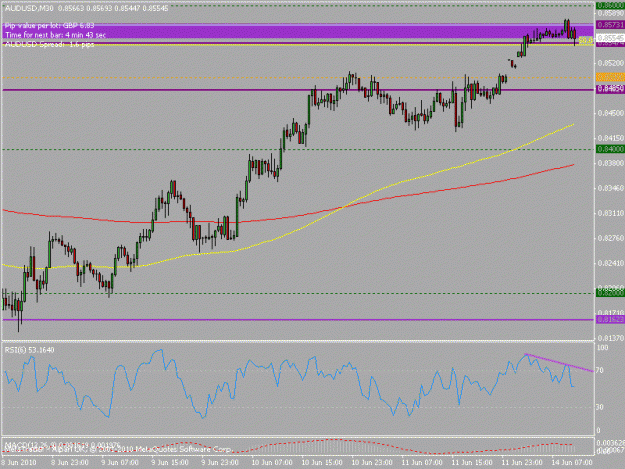This screenshot has width=625, height=469.
Task: Click the purple 0.84850 price label
Action: point(610,88)
